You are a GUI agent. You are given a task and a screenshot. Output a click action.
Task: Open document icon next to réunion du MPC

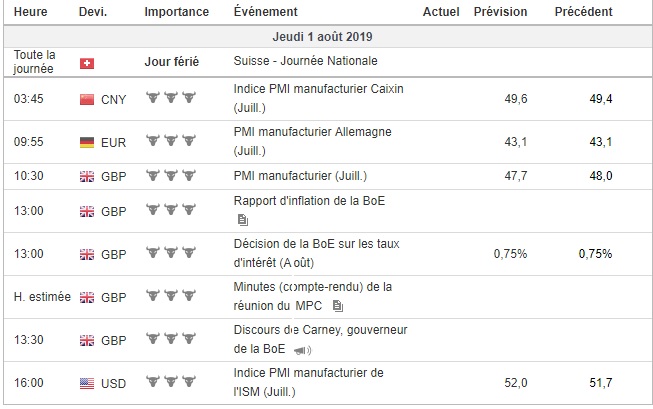[337, 305]
